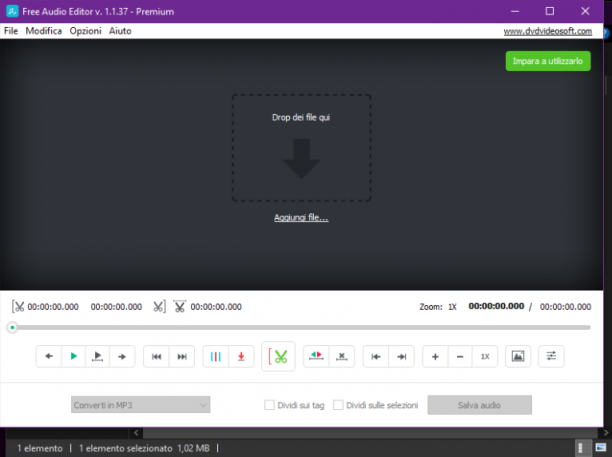Click the Aggiungi file... link
This screenshot has width=612, height=457.
(301, 217)
